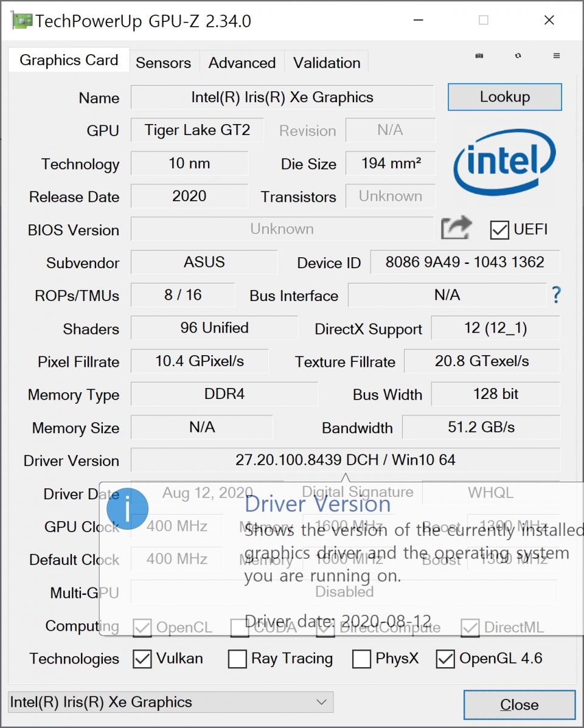Click the Close button
The image size is (584, 728).
(520, 705)
